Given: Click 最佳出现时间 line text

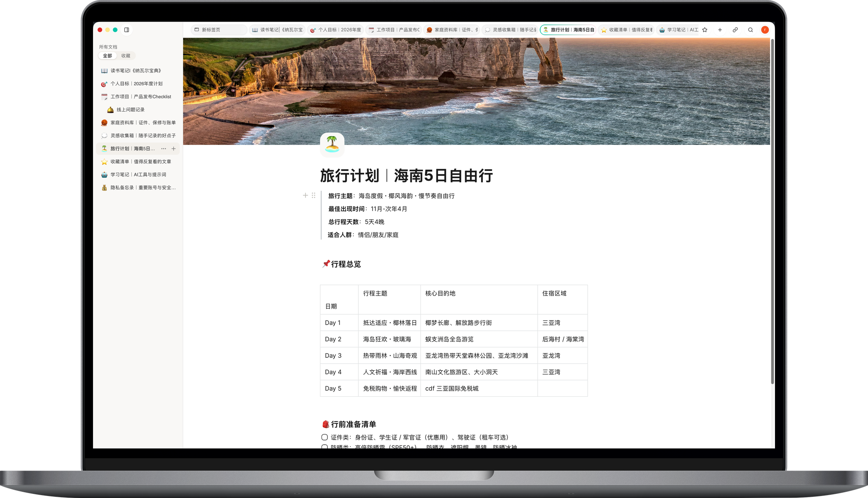Looking at the screenshot, I should (x=367, y=209).
